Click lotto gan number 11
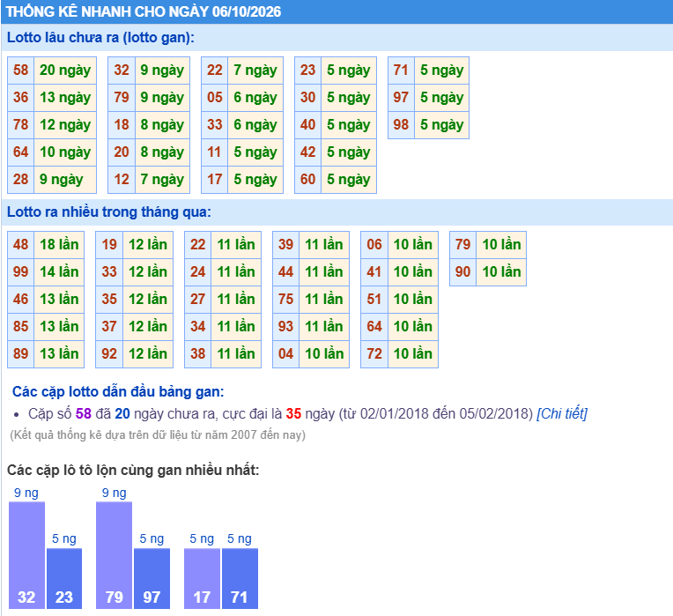 click(215, 152)
